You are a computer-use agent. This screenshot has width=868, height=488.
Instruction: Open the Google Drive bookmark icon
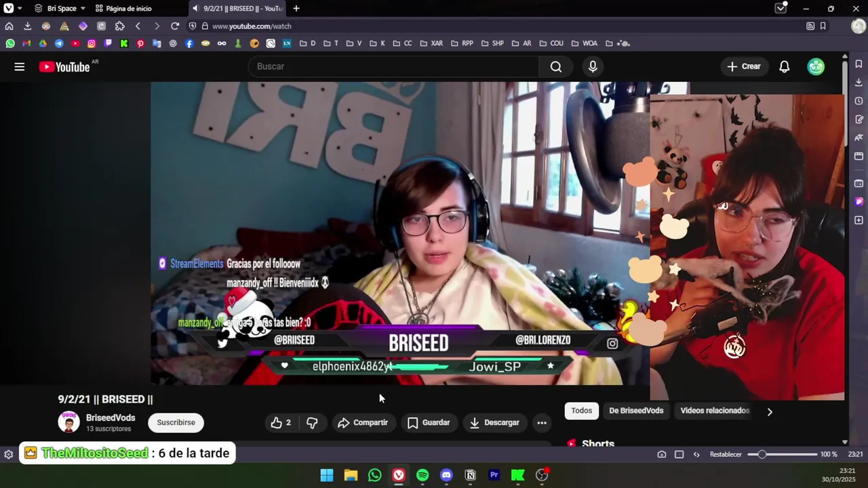point(43,43)
